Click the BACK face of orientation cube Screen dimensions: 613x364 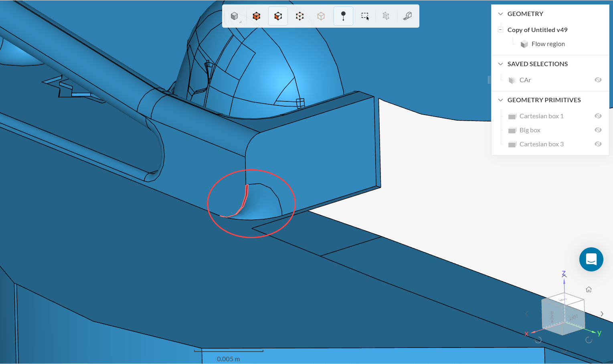pos(552,317)
